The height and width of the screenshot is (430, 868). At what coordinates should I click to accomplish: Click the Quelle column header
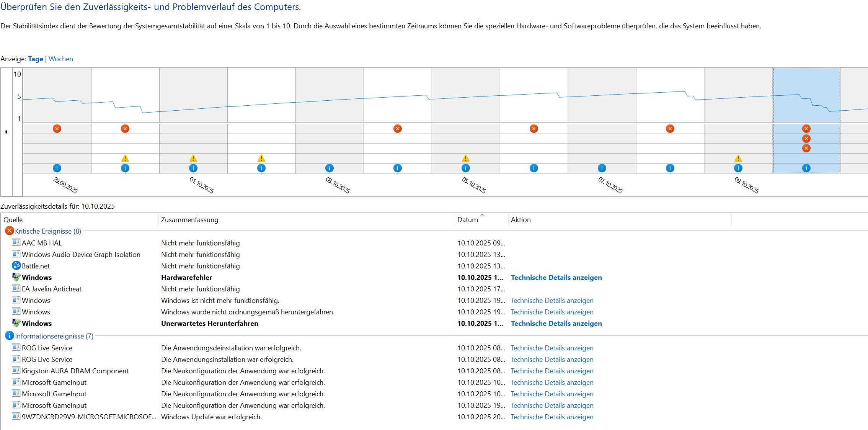[13, 220]
